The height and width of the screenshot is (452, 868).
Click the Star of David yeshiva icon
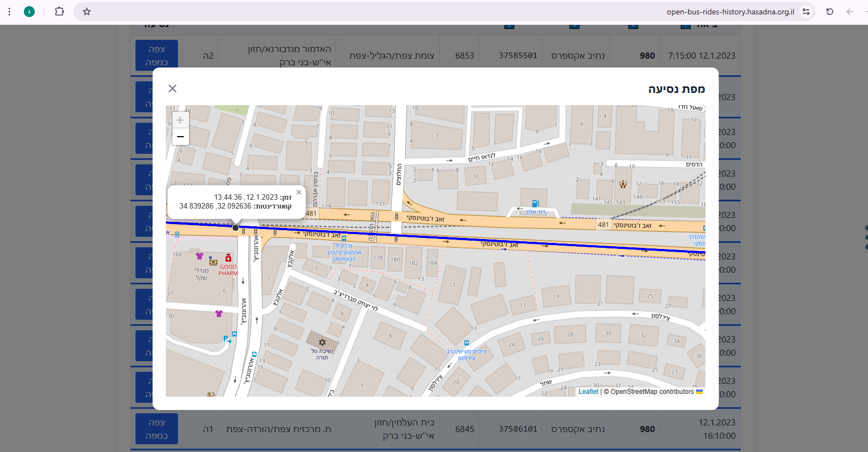[322, 342]
